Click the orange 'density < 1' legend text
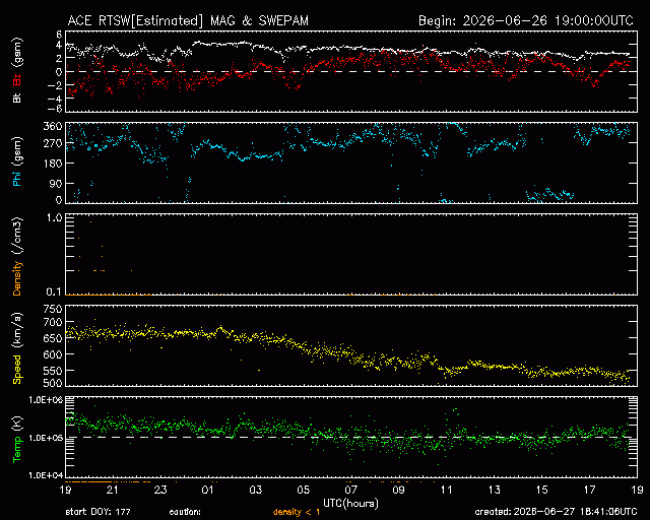The height and width of the screenshot is (520, 650). (297, 512)
